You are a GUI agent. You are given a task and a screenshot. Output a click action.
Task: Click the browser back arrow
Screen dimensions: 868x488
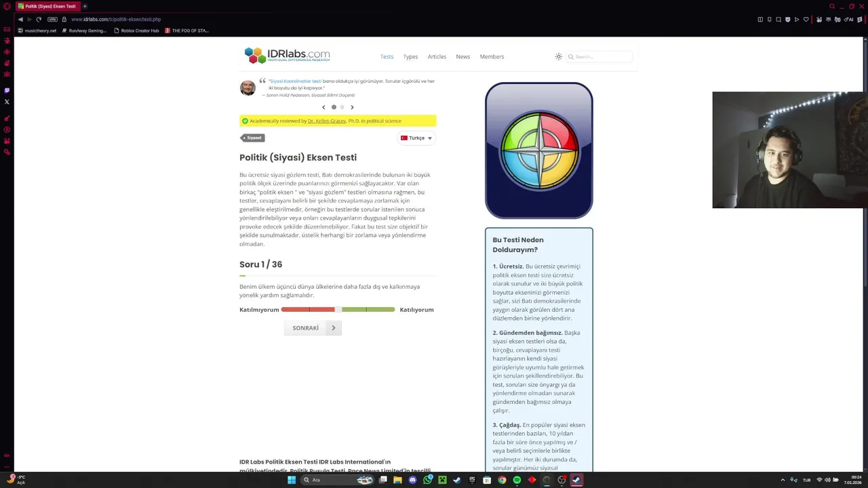(x=20, y=19)
